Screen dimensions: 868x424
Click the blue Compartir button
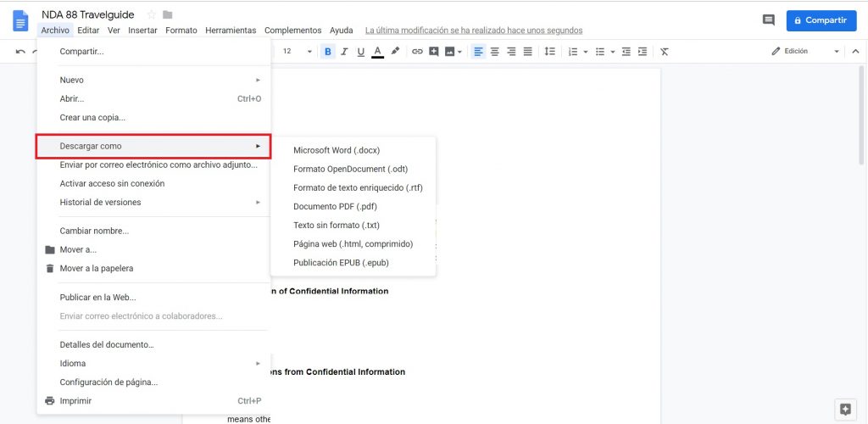tap(821, 20)
